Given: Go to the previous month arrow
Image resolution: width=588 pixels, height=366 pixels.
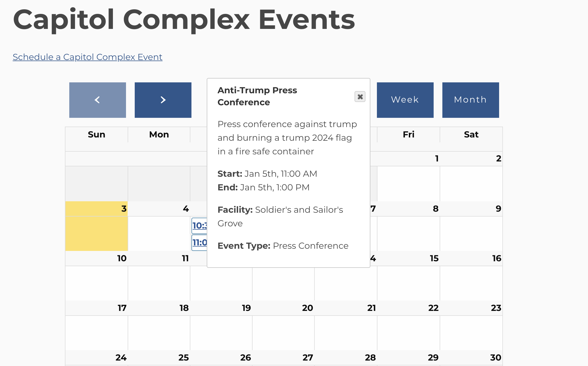Looking at the screenshot, I should (97, 100).
